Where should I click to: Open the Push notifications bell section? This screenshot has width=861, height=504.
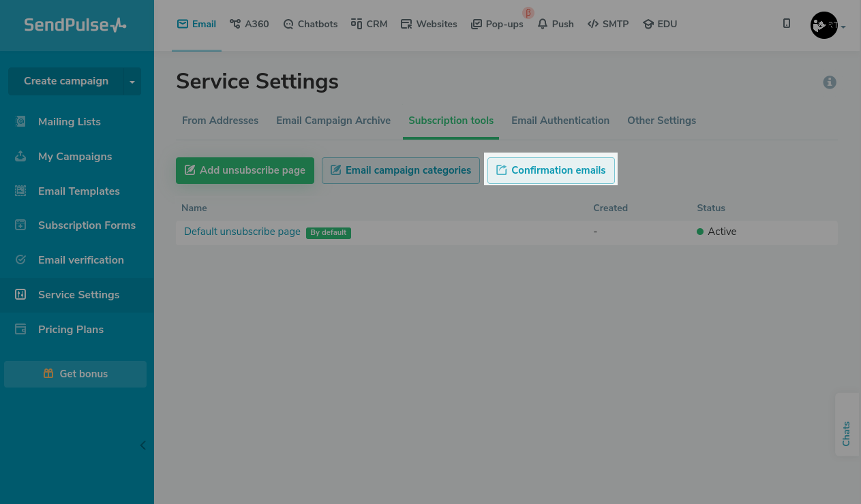(556, 24)
